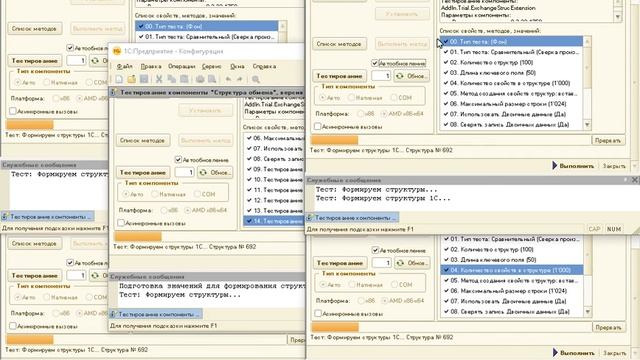Enable Асинхронные вызовы in bottom-right window
The image size is (640, 360).
(x=318, y=313)
